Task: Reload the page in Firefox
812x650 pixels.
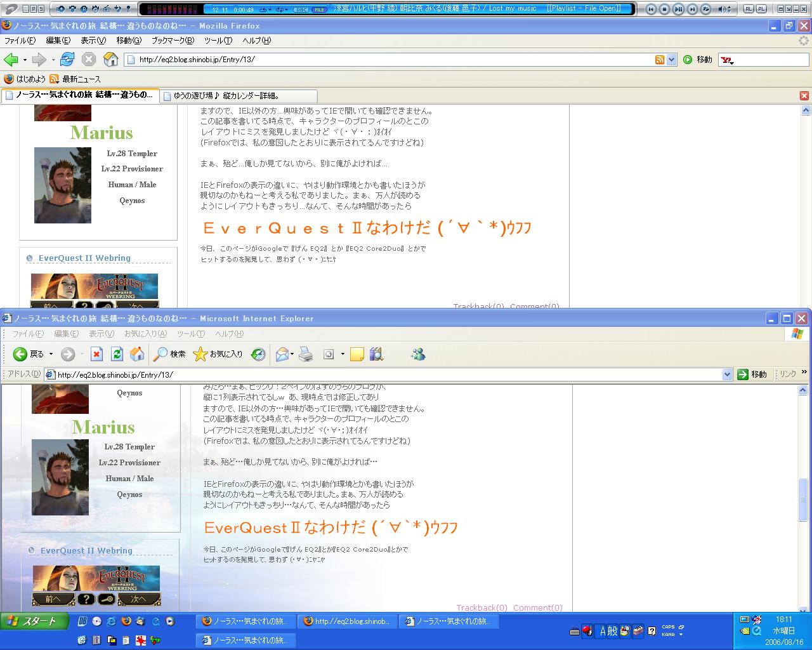Action: pos(67,60)
